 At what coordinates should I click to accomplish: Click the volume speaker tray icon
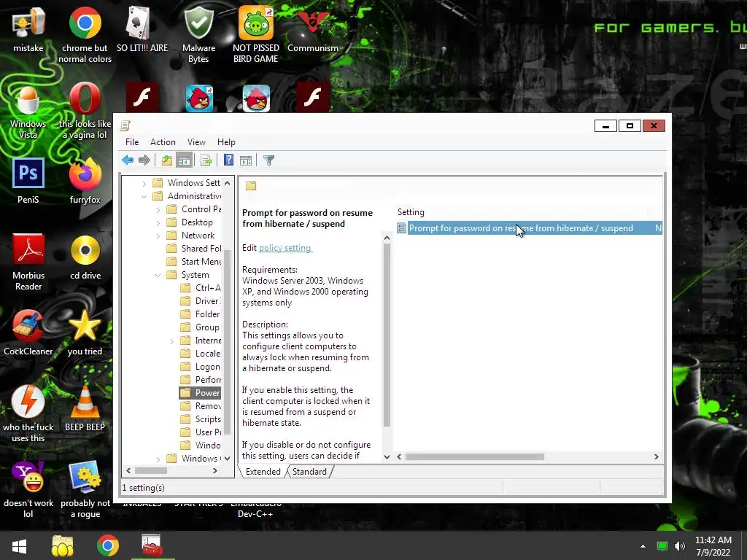point(680,546)
